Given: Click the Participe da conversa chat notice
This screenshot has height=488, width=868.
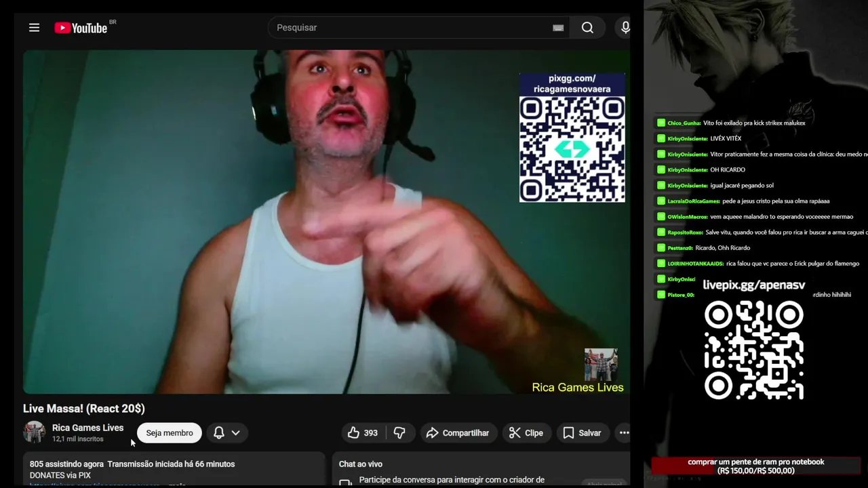Looking at the screenshot, I should tap(452, 480).
